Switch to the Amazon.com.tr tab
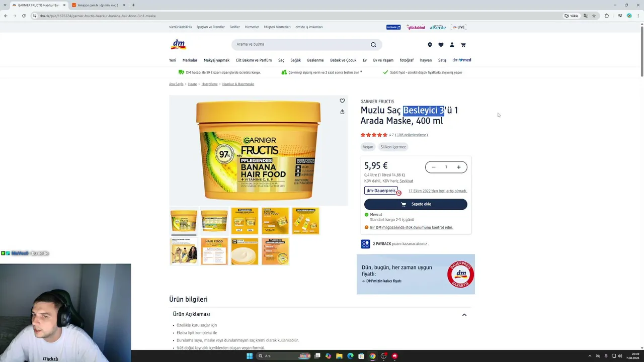644x362 pixels. (x=98, y=5)
